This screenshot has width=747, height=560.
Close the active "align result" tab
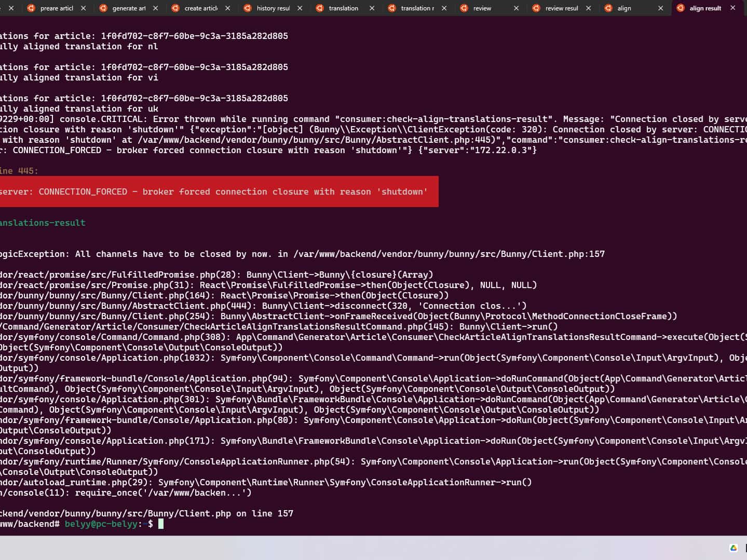(x=732, y=8)
